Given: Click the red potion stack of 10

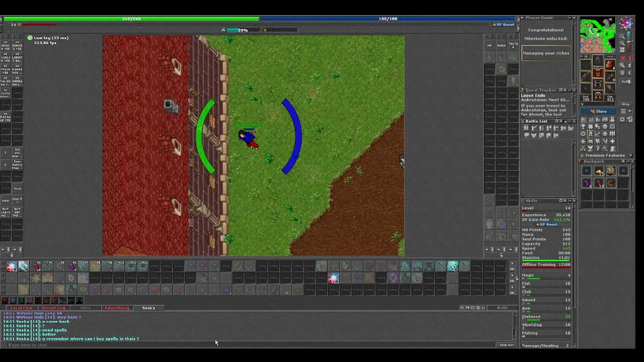Looking at the screenshot, I should [x=599, y=183].
